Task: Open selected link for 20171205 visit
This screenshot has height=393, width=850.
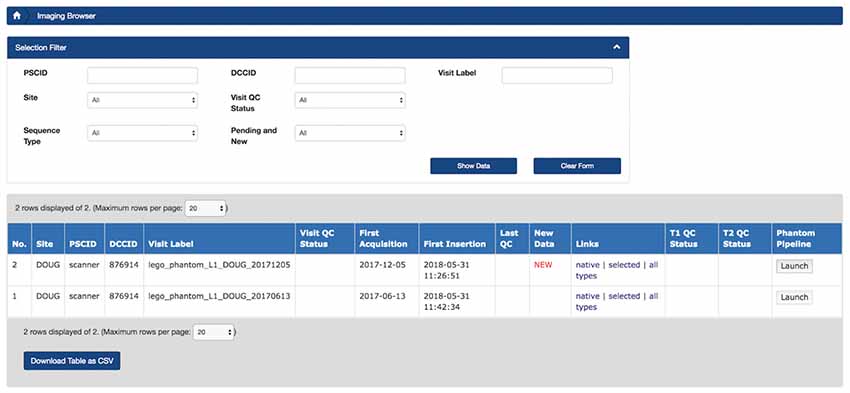Action: point(624,265)
